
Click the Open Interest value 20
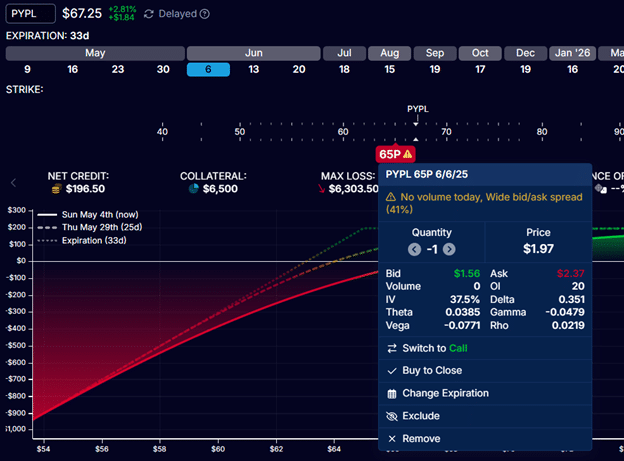click(578, 286)
